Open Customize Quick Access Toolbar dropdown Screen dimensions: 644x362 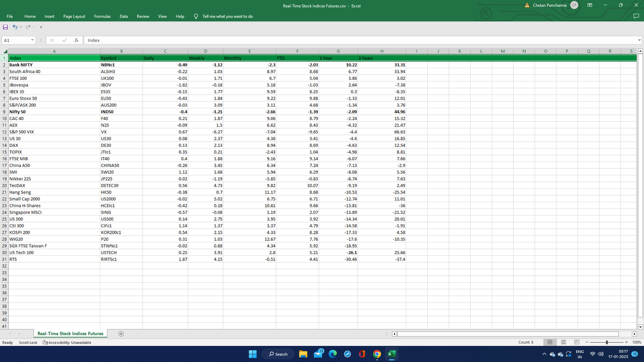click(x=41, y=27)
